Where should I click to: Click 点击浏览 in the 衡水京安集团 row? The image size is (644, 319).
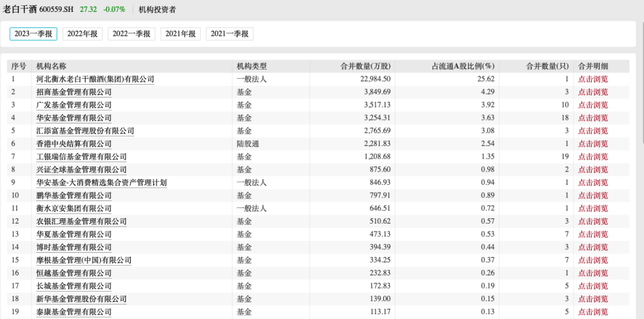click(x=593, y=209)
